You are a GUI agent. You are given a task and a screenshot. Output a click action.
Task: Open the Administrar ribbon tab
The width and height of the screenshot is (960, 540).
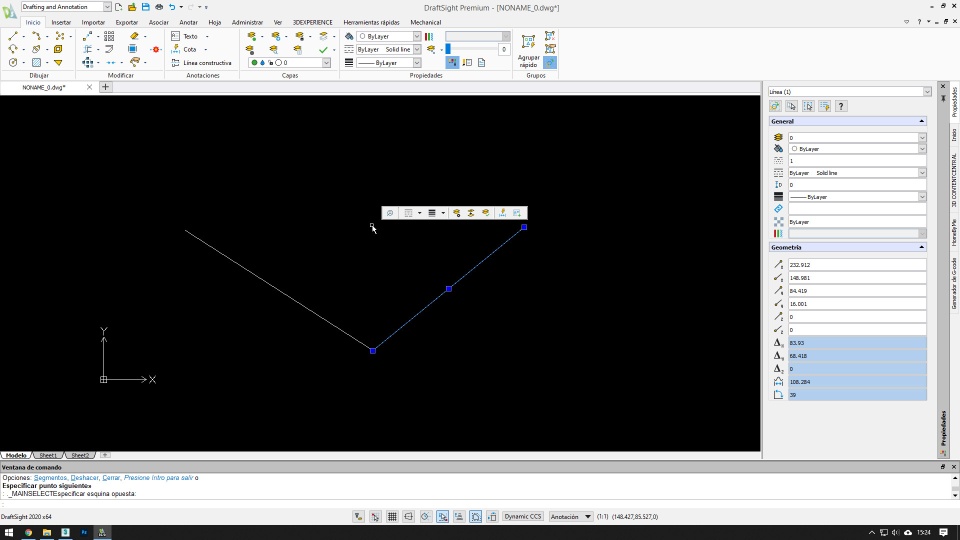[x=247, y=22]
